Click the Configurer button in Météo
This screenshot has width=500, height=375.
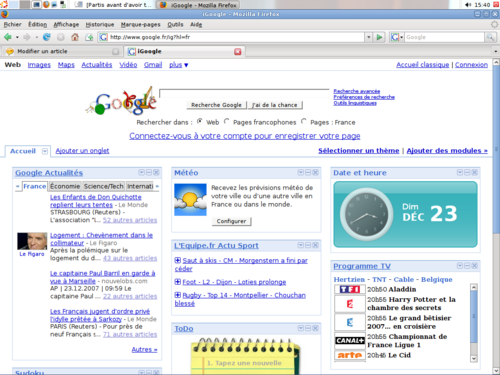click(231, 221)
